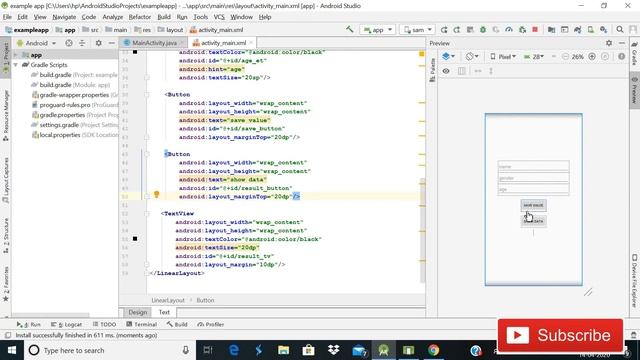
Task: Toggle code fold marker beside TextView tag
Action: point(147,213)
